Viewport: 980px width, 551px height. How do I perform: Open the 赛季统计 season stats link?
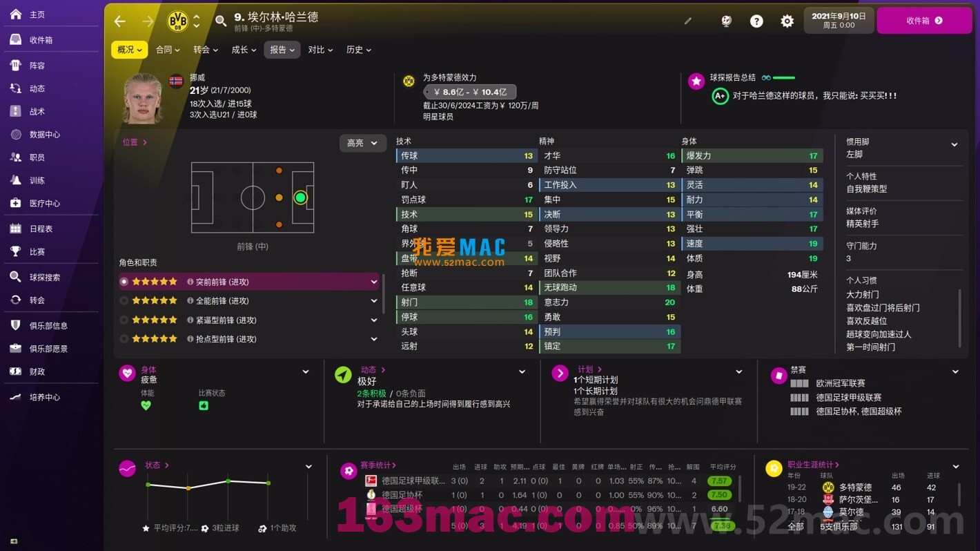tap(378, 465)
